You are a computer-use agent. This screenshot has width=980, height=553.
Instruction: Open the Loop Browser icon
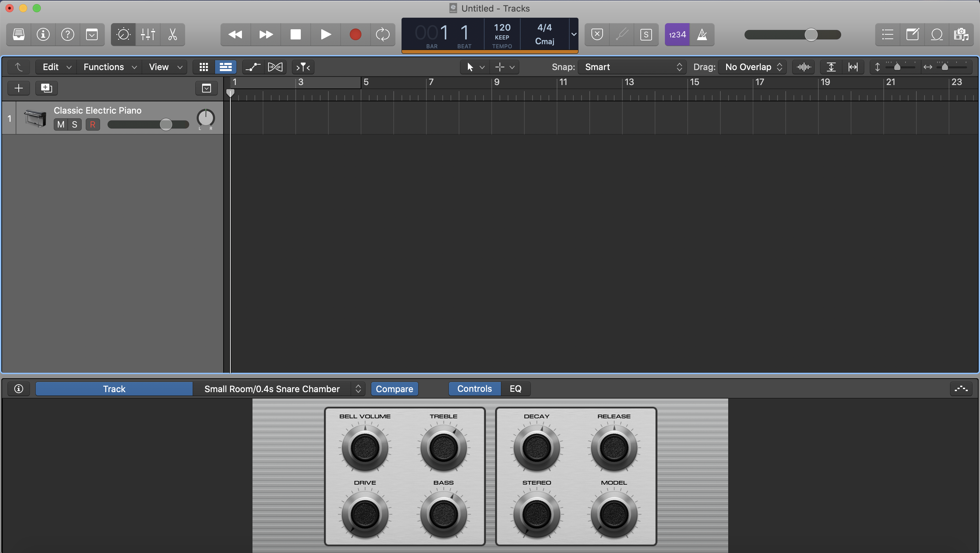point(937,35)
